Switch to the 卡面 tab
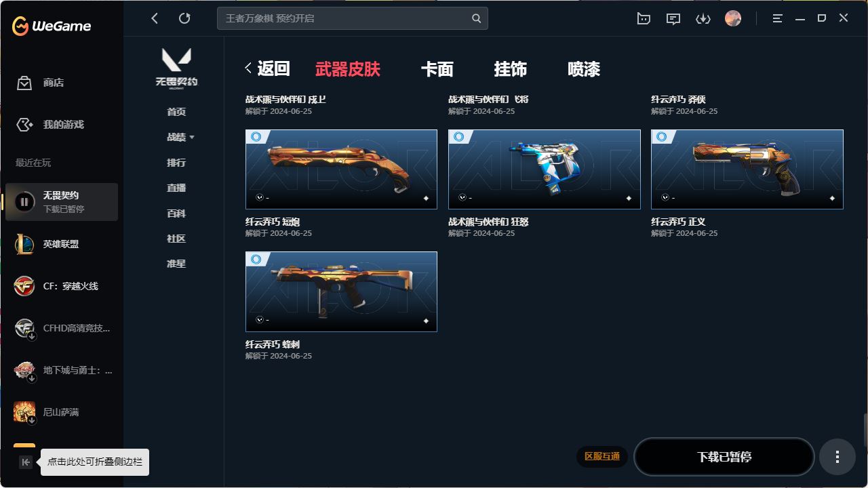This screenshot has height=488, width=868. click(x=437, y=69)
